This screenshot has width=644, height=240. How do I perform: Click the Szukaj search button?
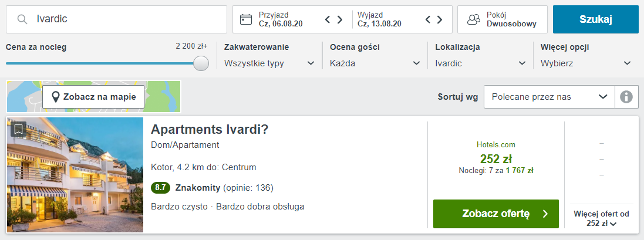[x=595, y=19]
